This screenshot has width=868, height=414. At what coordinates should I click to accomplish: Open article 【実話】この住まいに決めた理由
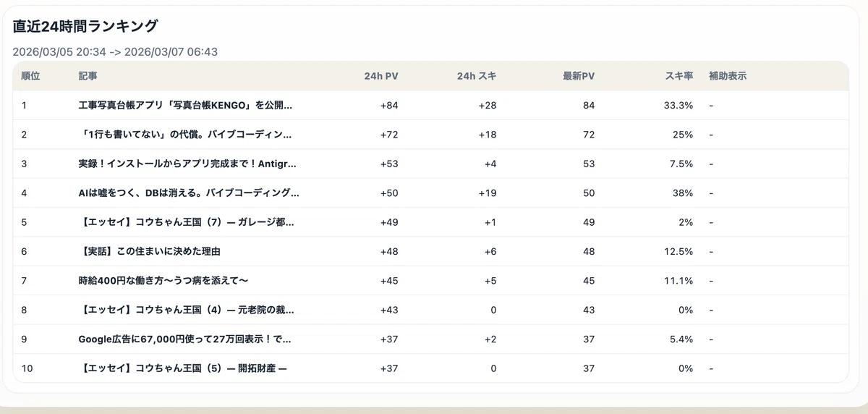(x=149, y=251)
